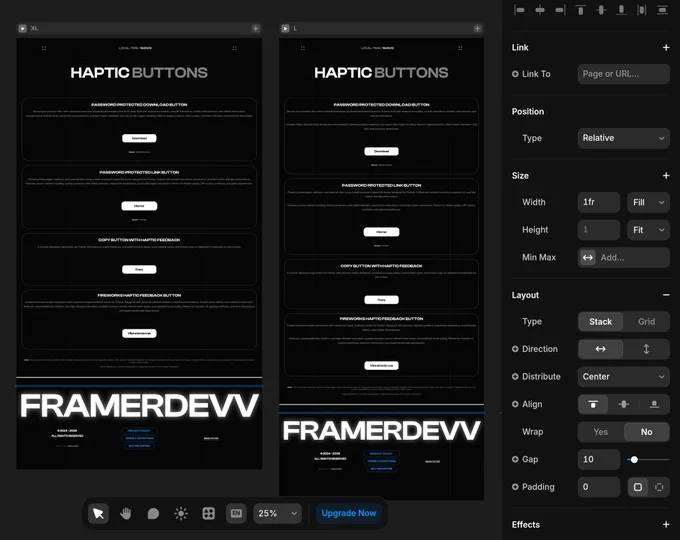Open the EN localization button
The image size is (680, 540).
236,514
